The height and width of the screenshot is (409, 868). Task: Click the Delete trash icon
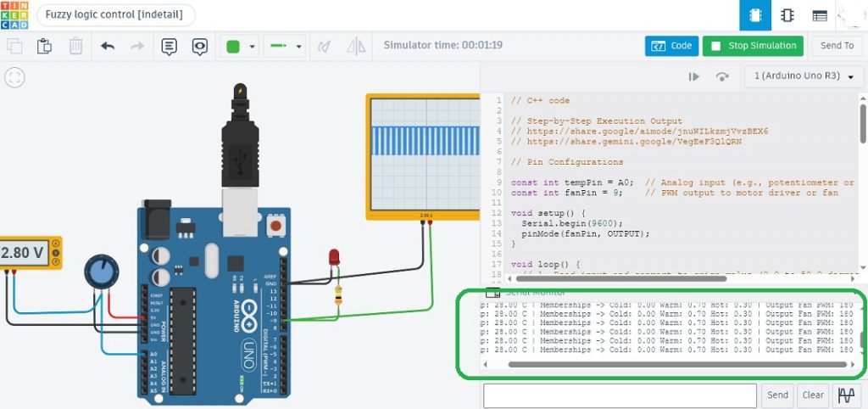pyautogui.click(x=75, y=46)
